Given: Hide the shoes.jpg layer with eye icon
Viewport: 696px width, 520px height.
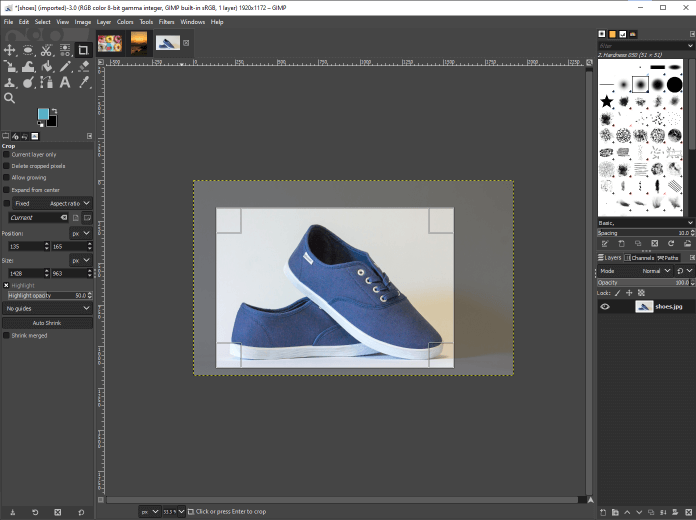Looking at the screenshot, I should pyautogui.click(x=605, y=306).
